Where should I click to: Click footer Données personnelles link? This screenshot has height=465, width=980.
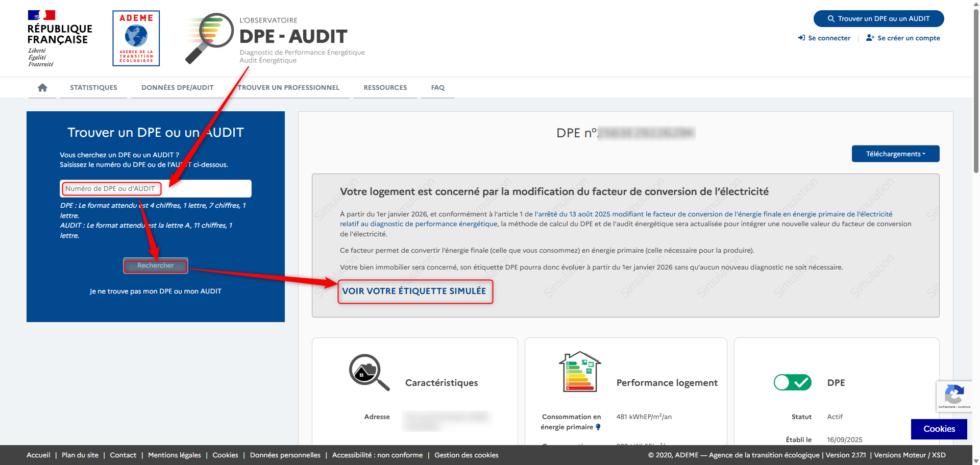tap(285, 455)
